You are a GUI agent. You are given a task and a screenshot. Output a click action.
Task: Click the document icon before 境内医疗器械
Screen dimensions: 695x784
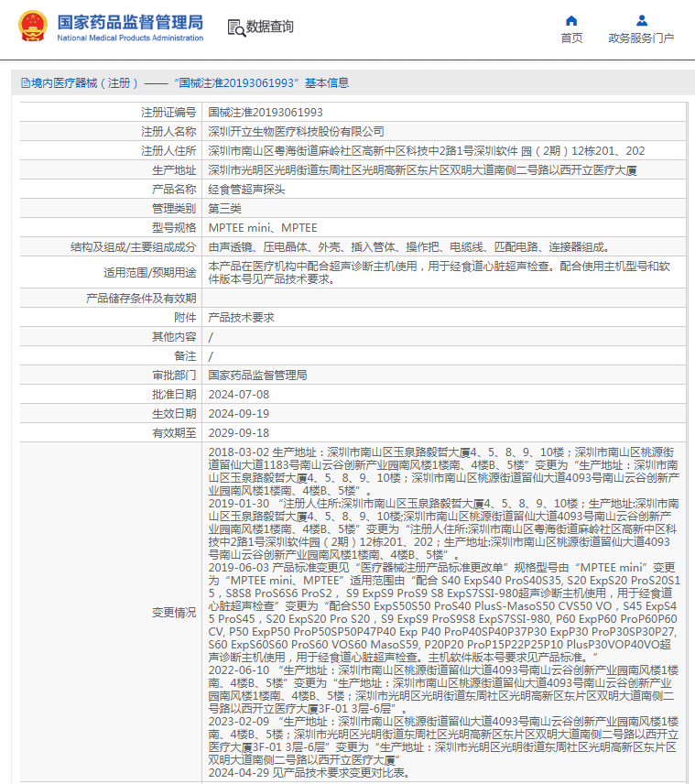[x=26, y=83]
